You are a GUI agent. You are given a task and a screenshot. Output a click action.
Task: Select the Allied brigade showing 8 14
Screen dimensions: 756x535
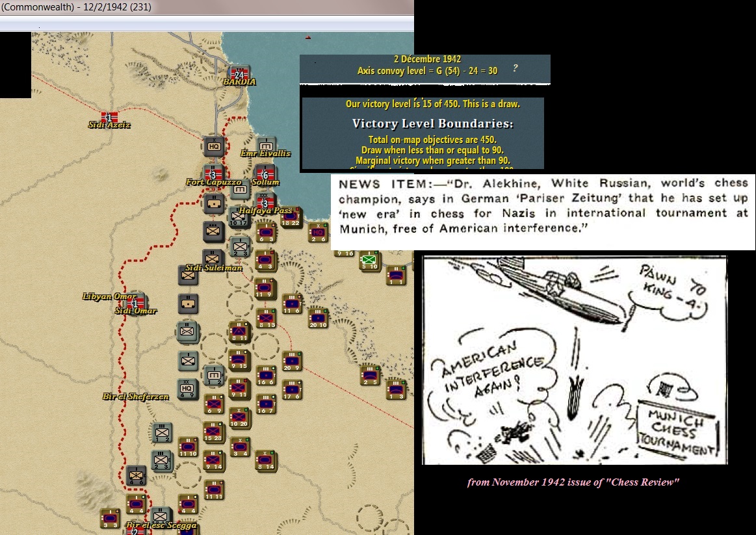point(266,460)
